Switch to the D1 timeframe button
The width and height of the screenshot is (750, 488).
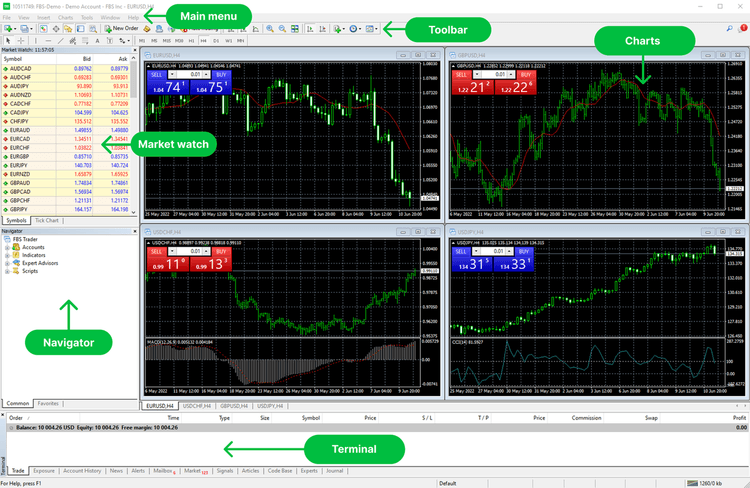point(216,41)
